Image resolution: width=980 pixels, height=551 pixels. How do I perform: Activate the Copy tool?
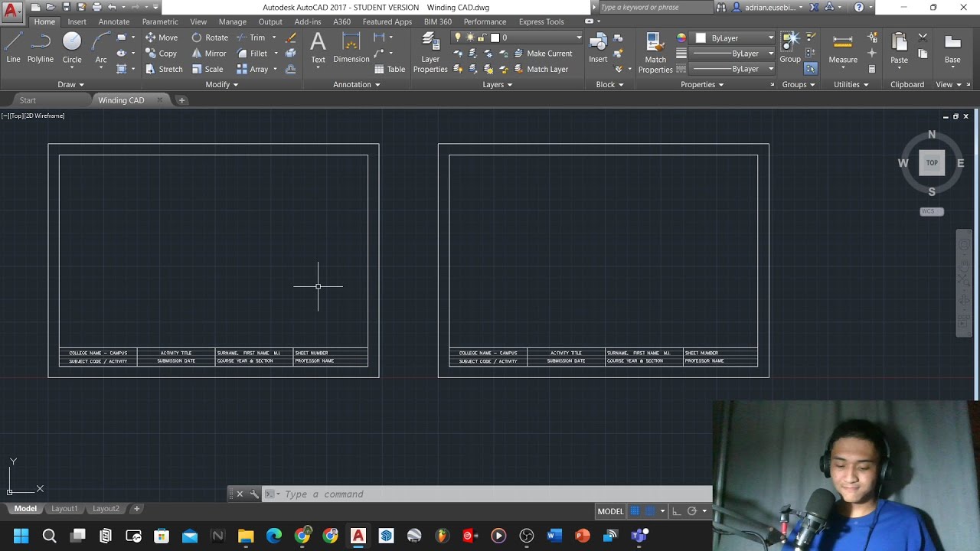(161, 54)
